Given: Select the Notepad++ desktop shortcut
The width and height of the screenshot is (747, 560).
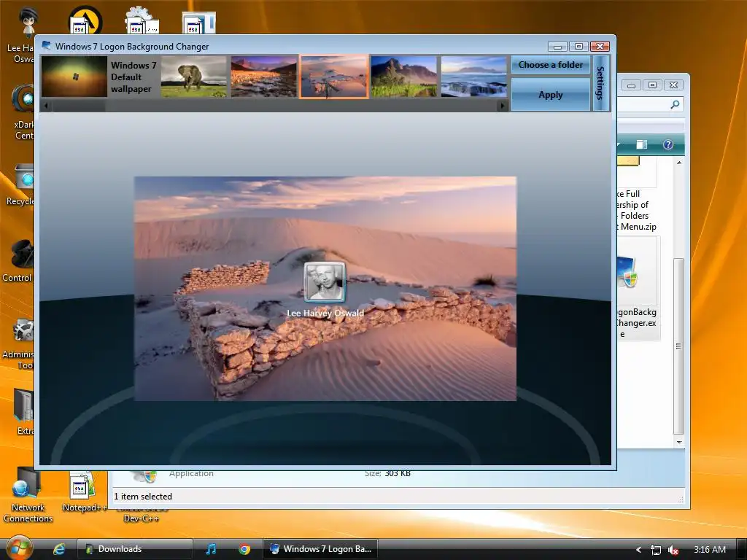Looking at the screenshot, I should (x=82, y=491).
